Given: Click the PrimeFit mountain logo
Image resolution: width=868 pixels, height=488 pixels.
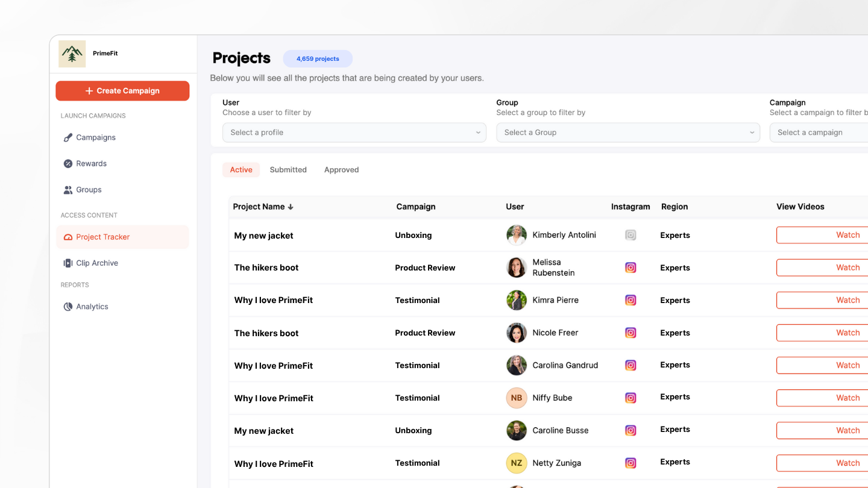Looking at the screenshot, I should (72, 54).
